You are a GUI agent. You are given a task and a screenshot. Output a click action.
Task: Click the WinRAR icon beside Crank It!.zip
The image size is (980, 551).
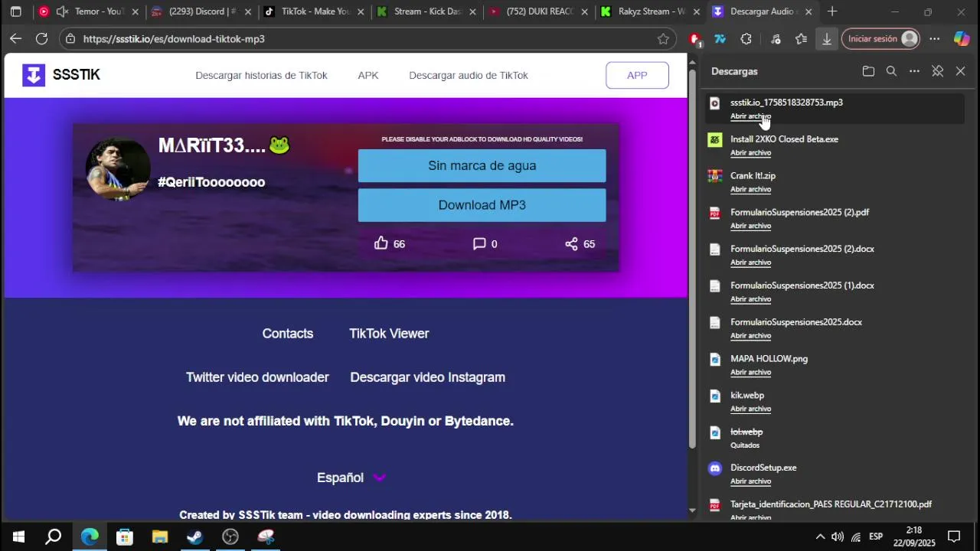click(715, 176)
